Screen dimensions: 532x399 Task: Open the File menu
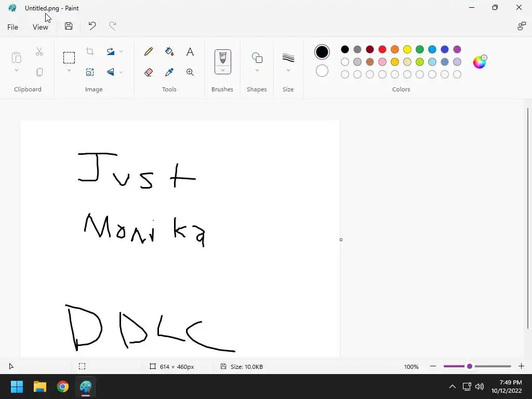[12, 27]
